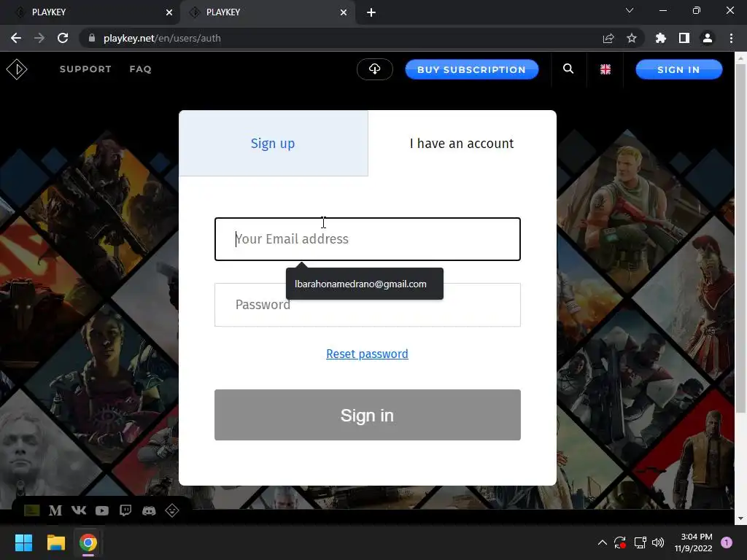Click the address bar URL
This screenshot has height=560, width=747.
(x=162, y=38)
